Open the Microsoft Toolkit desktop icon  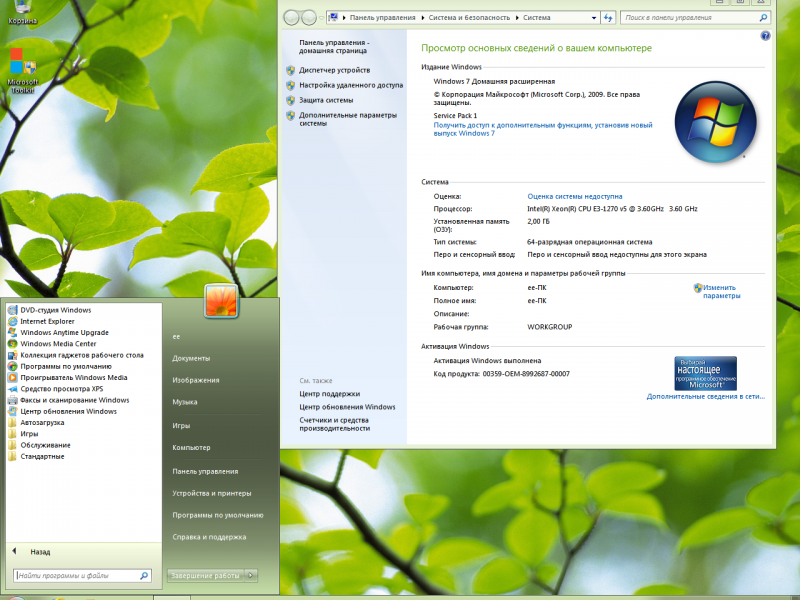(23, 70)
